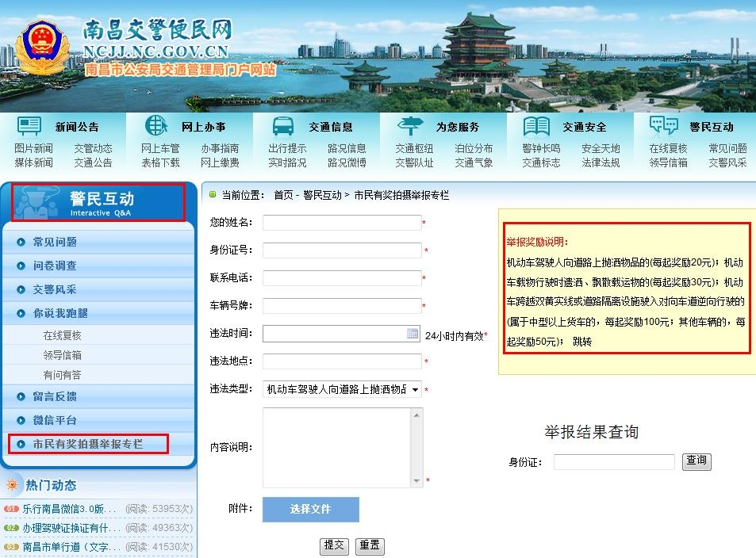The width and height of the screenshot is (756, 558).
Task: Focus the 身份证 query input field
Action: [614, 461]
